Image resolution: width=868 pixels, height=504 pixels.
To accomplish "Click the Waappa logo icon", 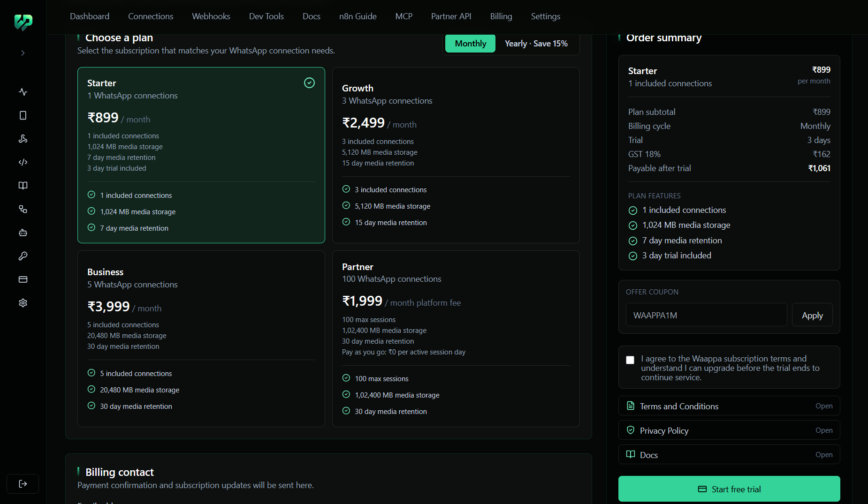I will tap(23, 22).
